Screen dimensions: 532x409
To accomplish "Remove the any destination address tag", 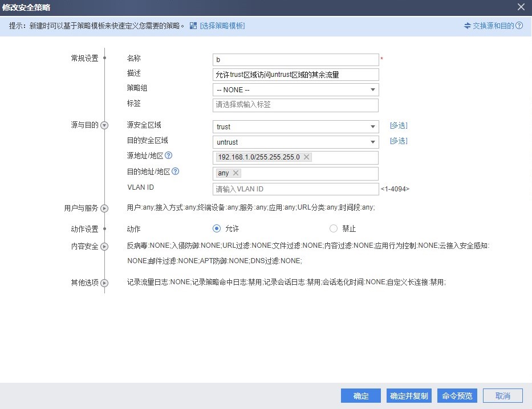I will [x=235, y=173].
